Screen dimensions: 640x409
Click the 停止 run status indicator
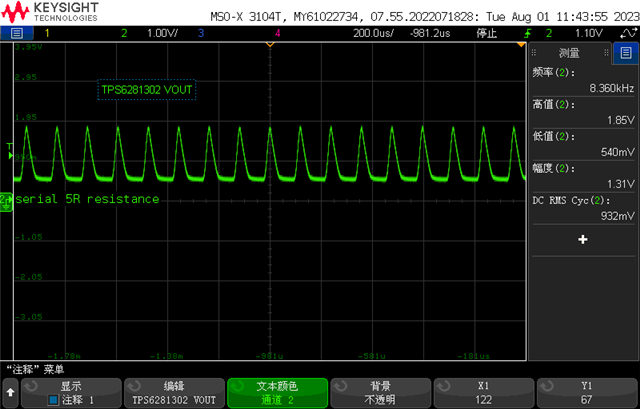coord(487,33)
